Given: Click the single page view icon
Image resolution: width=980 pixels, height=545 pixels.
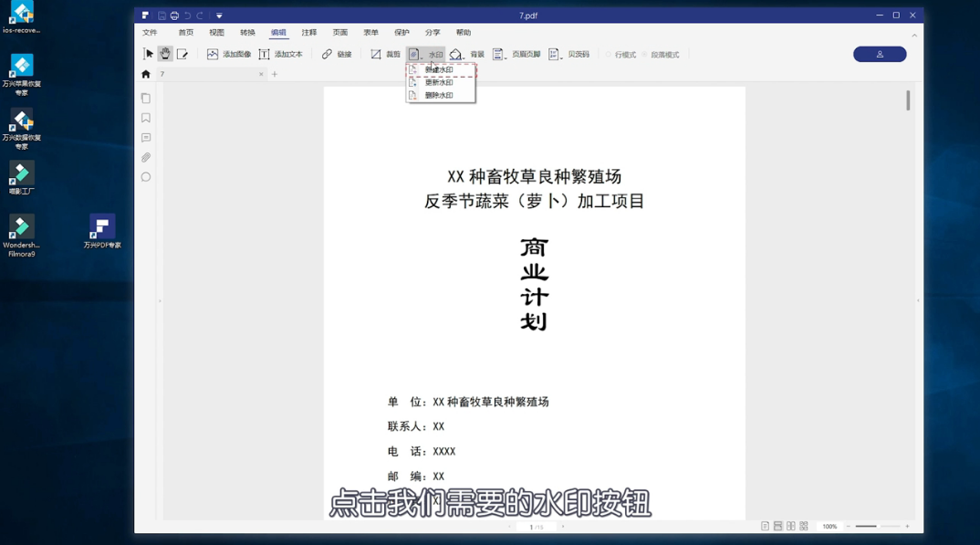Looking at the screenshot, I should (765, 525).
